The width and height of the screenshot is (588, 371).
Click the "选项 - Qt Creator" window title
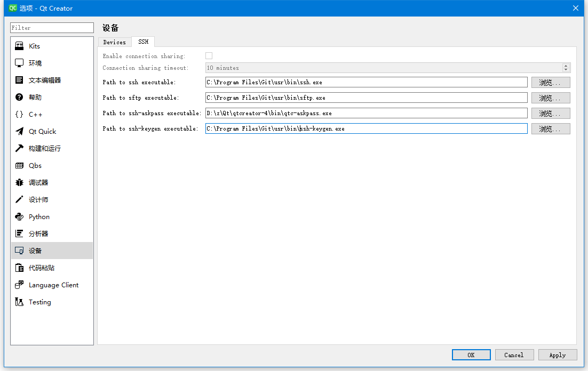pos(46,8)
